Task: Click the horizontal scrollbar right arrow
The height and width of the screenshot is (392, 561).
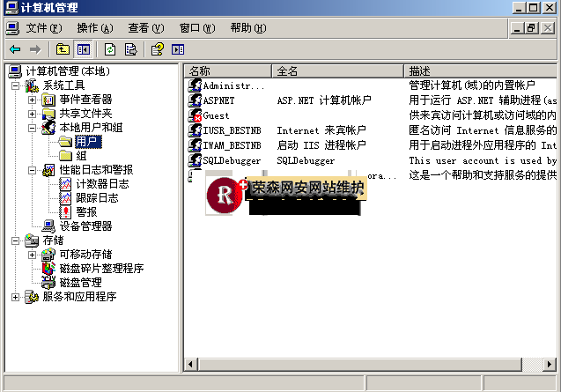Action: [550, 365]
